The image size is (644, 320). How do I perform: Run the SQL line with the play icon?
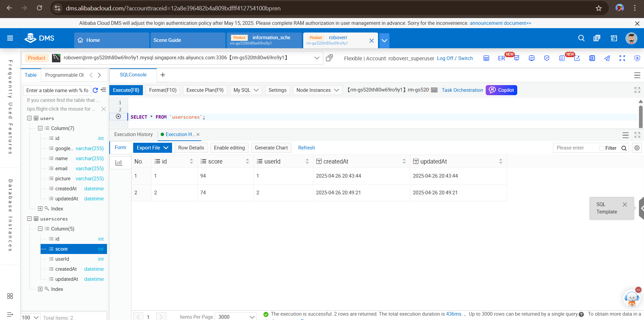click(118, 117)
